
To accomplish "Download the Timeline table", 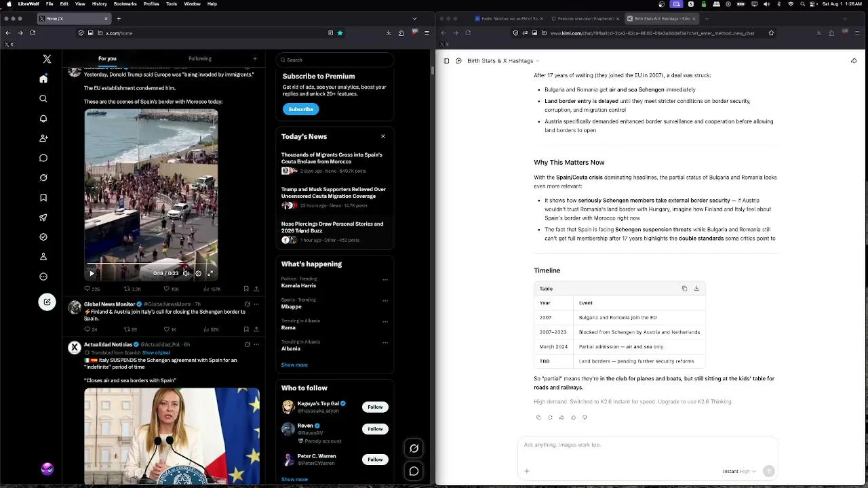I will (696, 289).
